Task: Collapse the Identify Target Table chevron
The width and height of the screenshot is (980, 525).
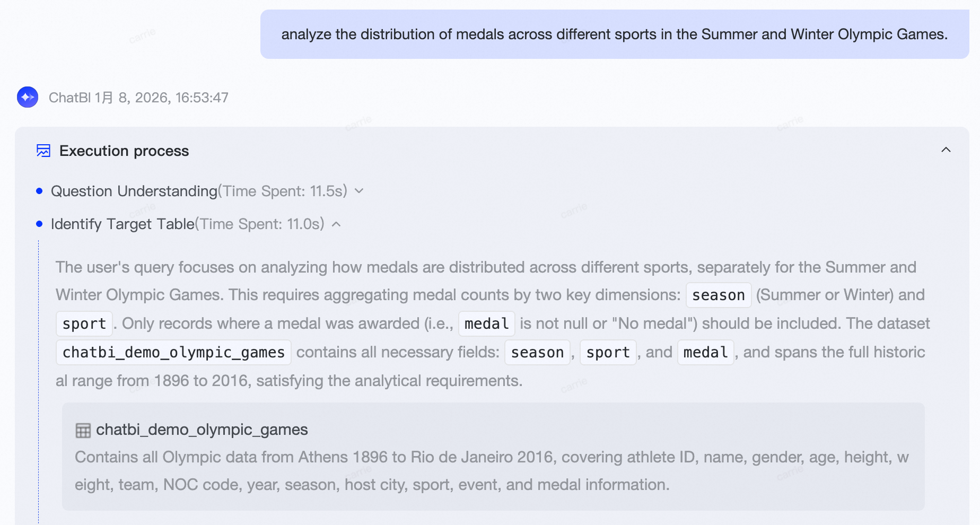Action: [x=336, y=224]
